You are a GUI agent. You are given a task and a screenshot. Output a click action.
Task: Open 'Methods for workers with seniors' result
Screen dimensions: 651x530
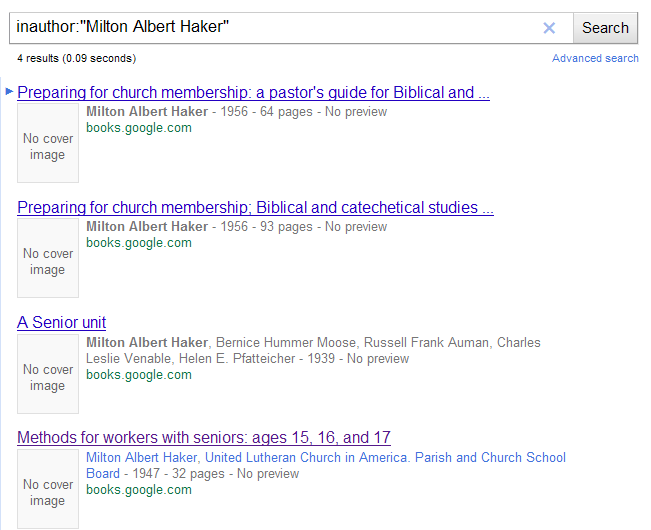coord(204,437)
